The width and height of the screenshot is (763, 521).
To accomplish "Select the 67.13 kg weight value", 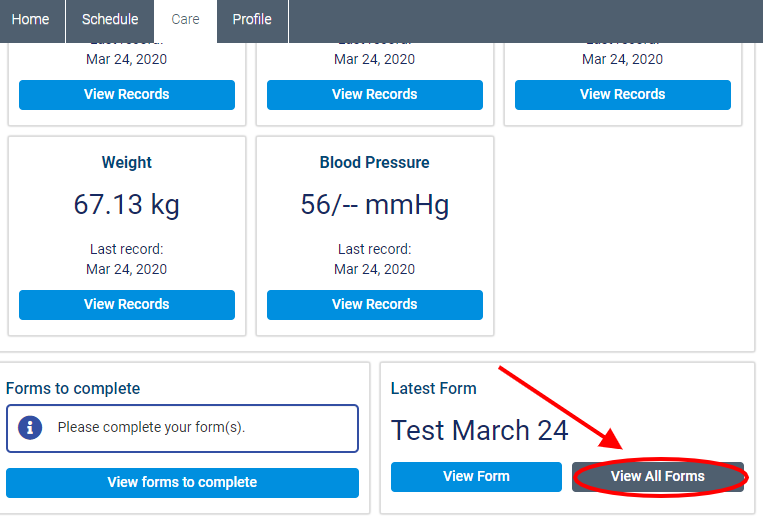I will [x=127, y=205].
